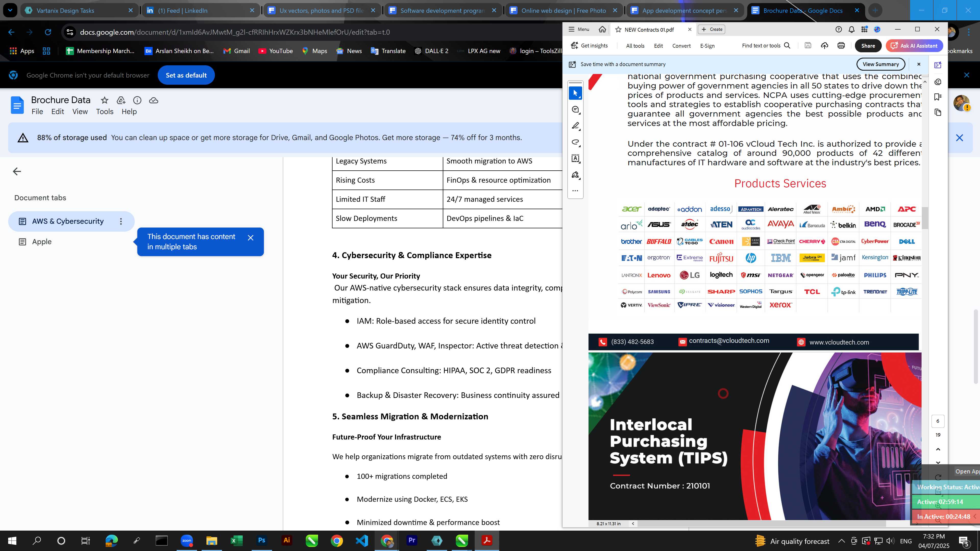Open Acrobat right-panel comments icon

pyautogui.click(x=938, y=82)
